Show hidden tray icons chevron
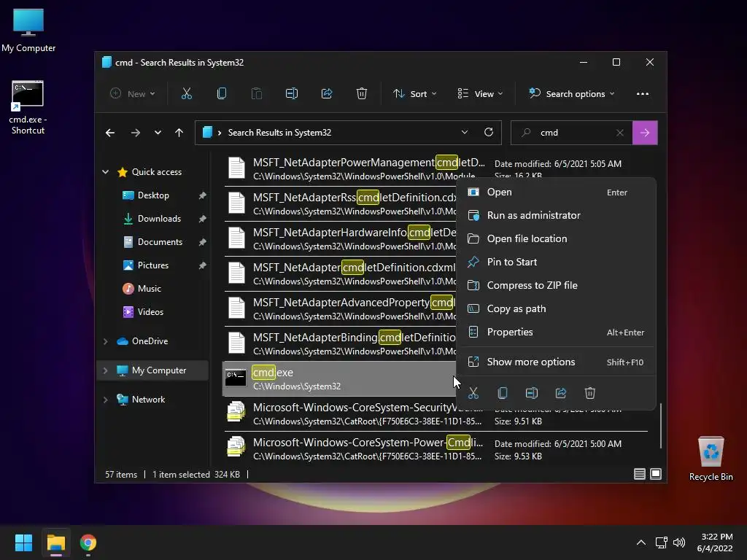 pyautogui.click(x=641, y=542)
